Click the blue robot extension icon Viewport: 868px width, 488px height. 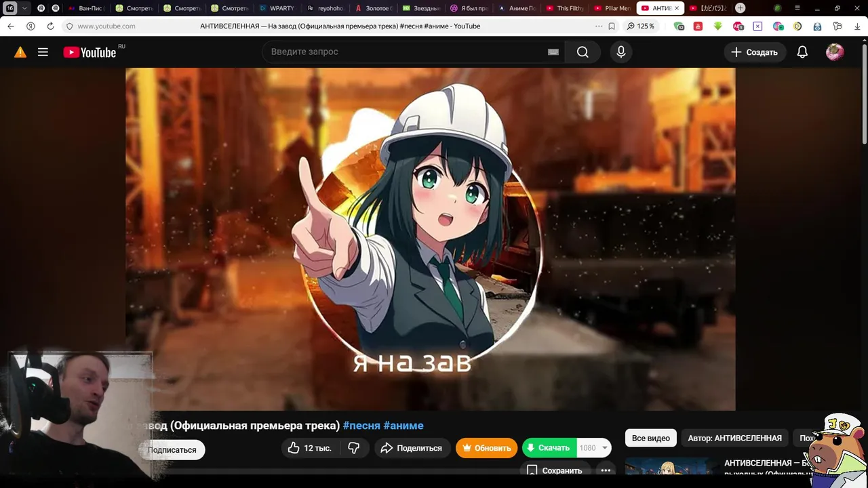point(817,26)
